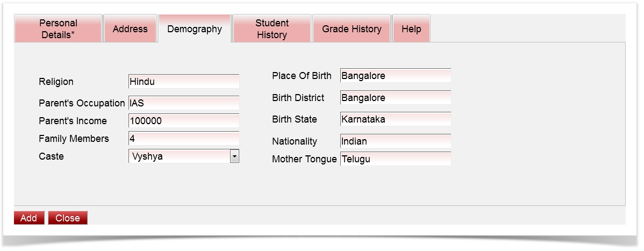This screenshot has width=644, height=251.
Task: Select the Family Members input field
Action: pos(184,139)
